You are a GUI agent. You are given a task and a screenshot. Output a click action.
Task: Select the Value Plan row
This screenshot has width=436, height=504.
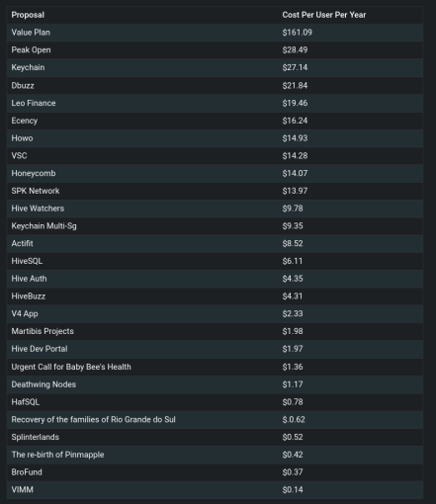215,33
